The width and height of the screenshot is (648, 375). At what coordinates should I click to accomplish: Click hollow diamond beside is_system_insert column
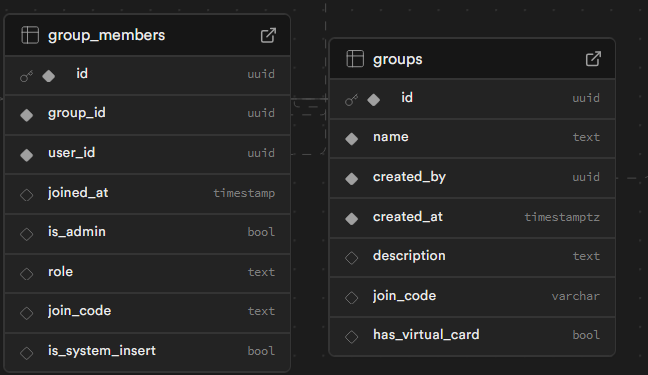26,353
